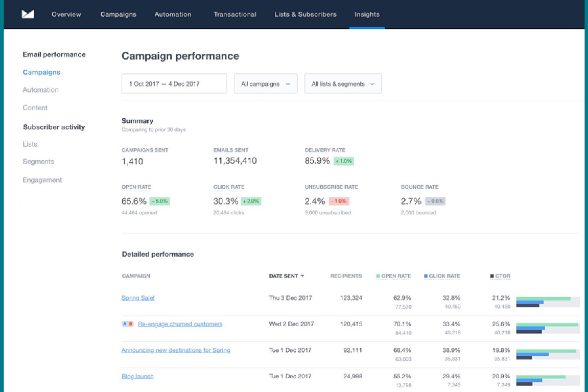This screenshot has height=392, width=588.
Task: Open the Transactional section
Action: click(234, 14)
